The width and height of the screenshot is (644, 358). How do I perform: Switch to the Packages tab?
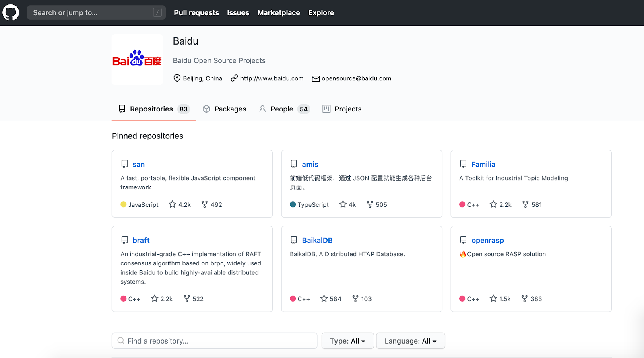(224, 109)
